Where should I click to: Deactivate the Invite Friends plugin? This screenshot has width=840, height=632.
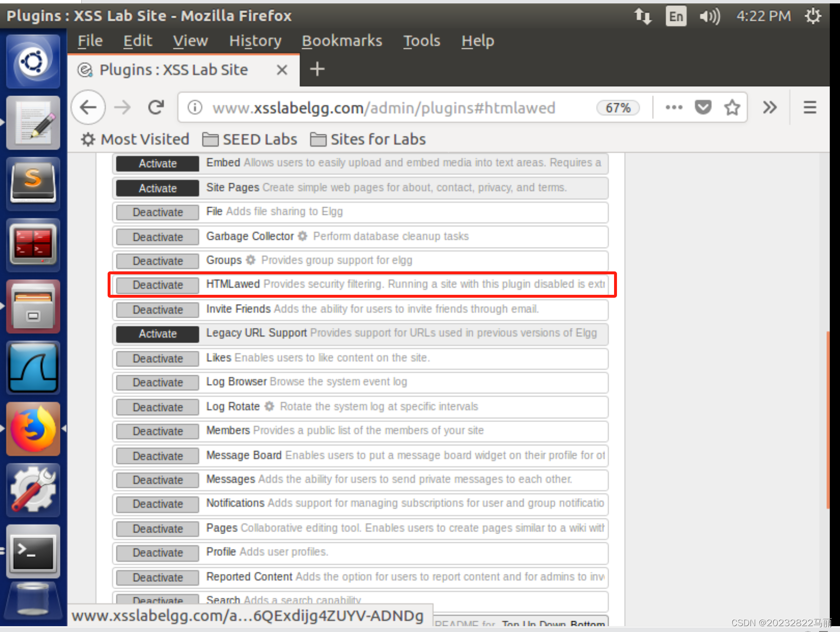pyautogui.click(x=158, y=309)
